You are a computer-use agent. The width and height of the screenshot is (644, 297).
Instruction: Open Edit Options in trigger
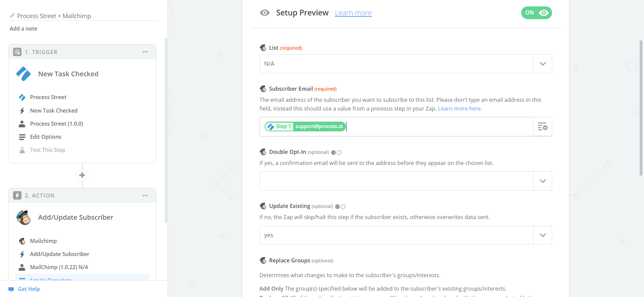coord(46,137)
